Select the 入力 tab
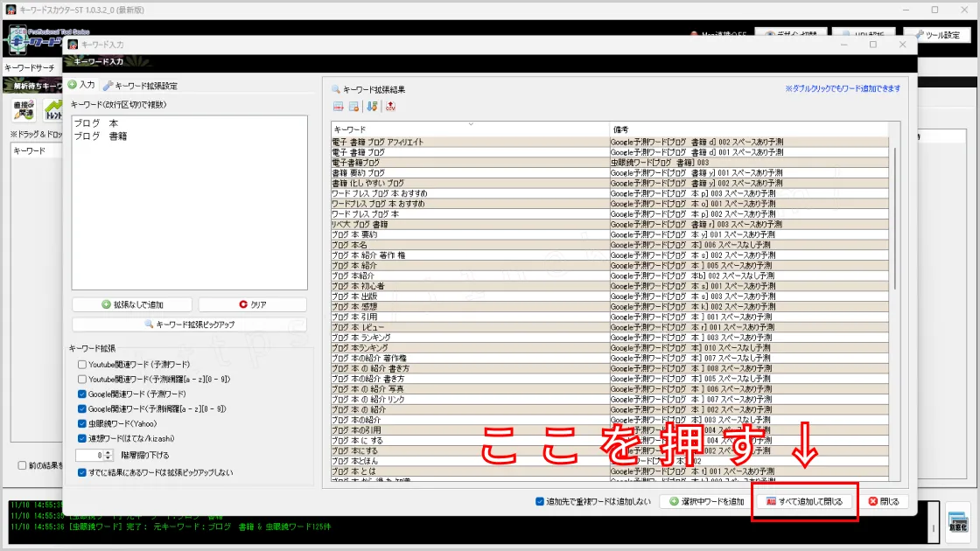The image size is (980, 551). tap(80, 85)
